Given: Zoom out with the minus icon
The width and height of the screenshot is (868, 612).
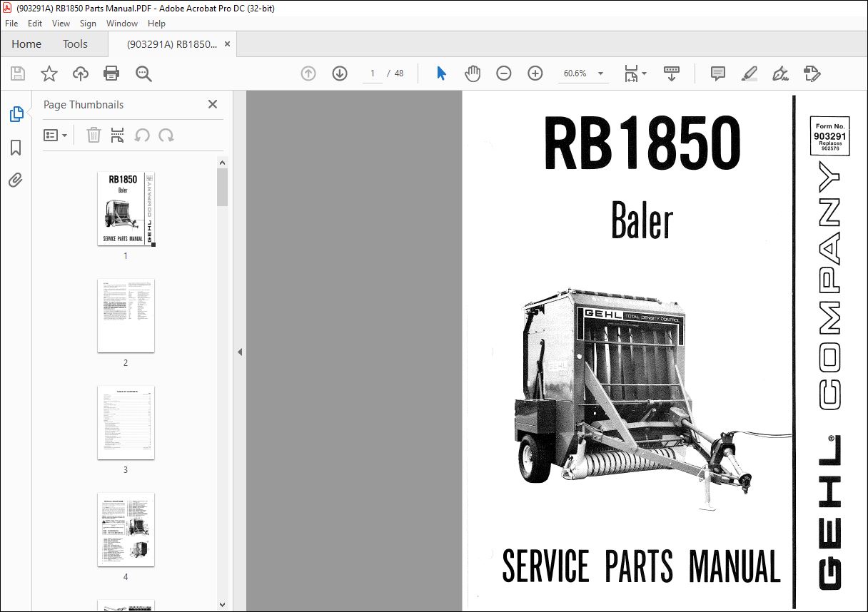Looking at the screenshot, I should [504, 73].
